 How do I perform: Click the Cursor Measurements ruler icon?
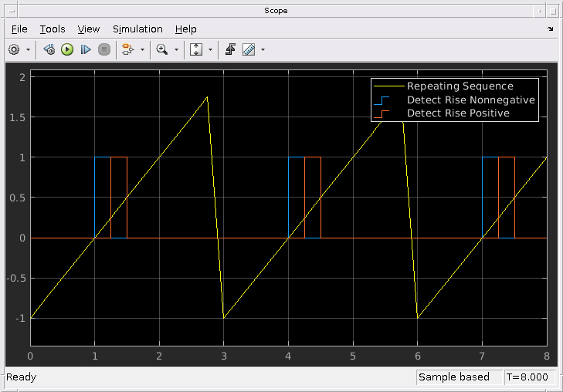pyautogui.click(x=249, y=49)
